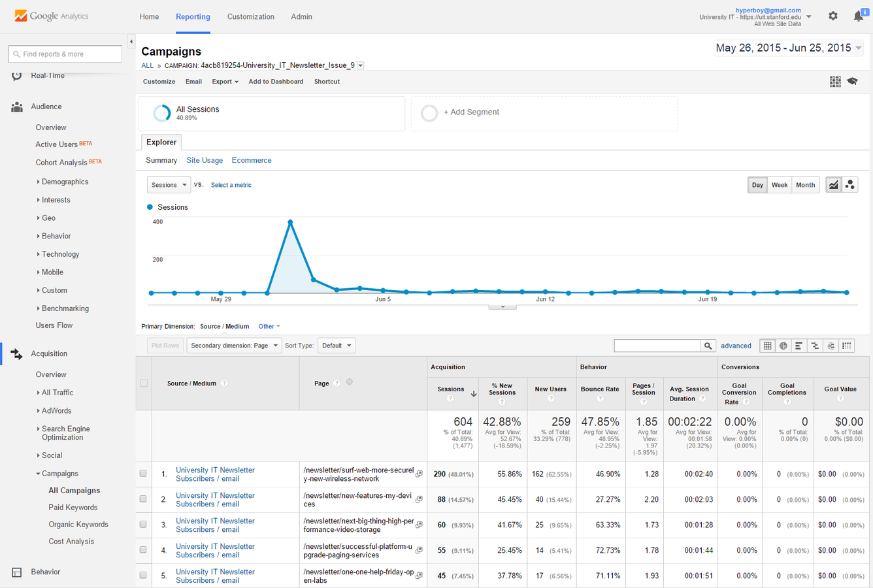873x588 pixels.
Task: Switch to motion chart icon
Action: (x=849, y=185)
